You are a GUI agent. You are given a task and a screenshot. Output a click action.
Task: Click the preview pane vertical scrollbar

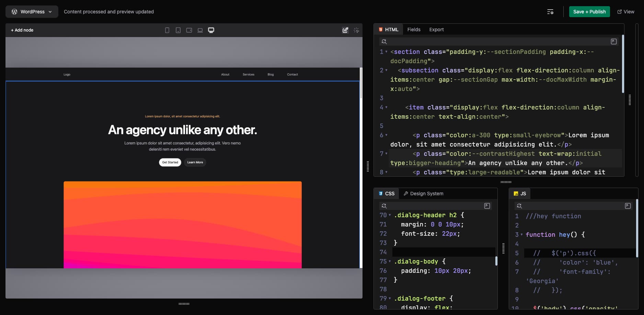361,83
